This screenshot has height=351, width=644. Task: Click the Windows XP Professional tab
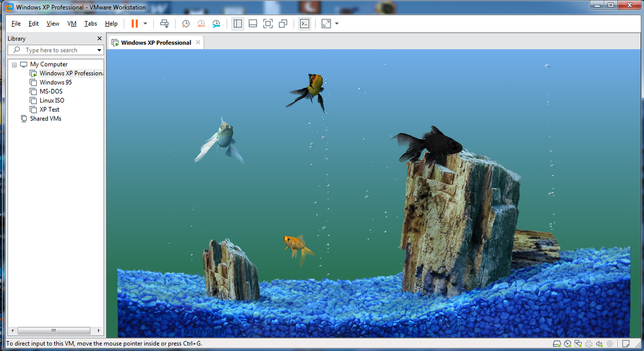click(x=156, y=43)
